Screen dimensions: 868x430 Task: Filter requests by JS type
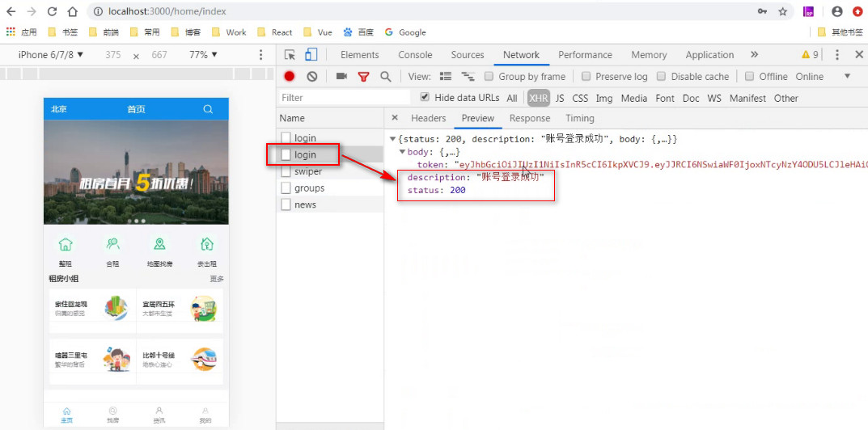click(560, 98)
